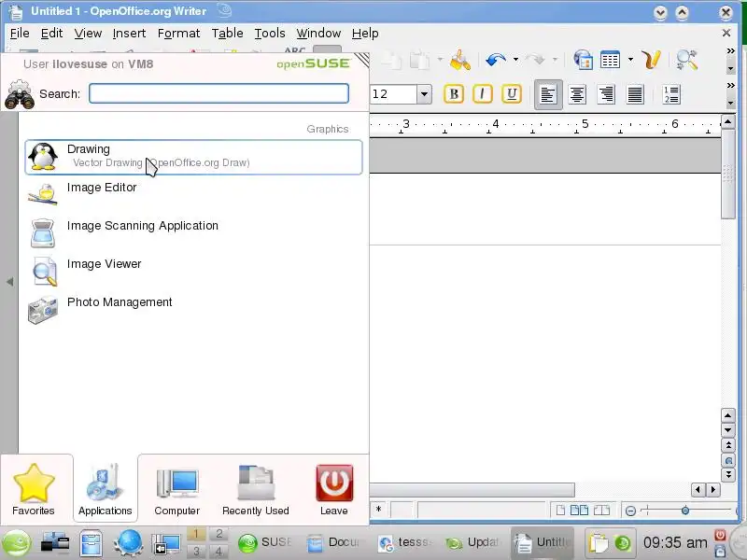This screenshot has height=560, width=747.
Task: Toggle Show Draw Functions pencil icon
Action: coord(651,61)
